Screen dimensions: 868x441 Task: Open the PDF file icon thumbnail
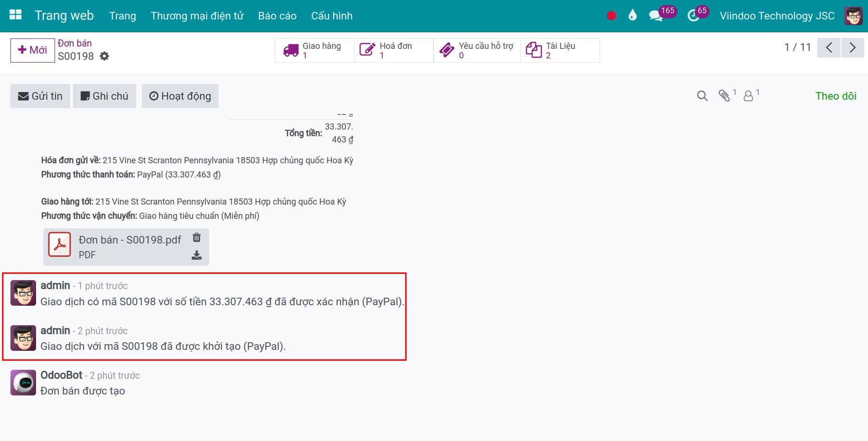click(x=60, y=244)
